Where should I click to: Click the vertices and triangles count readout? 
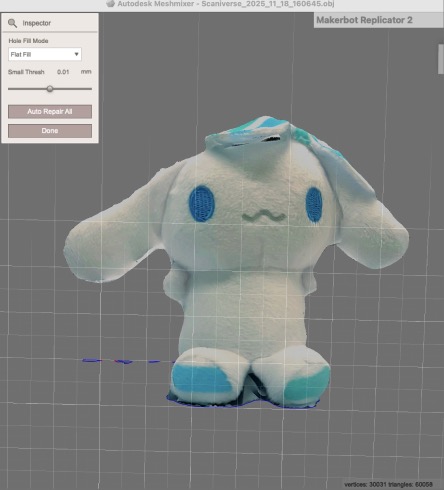point(388,484)
